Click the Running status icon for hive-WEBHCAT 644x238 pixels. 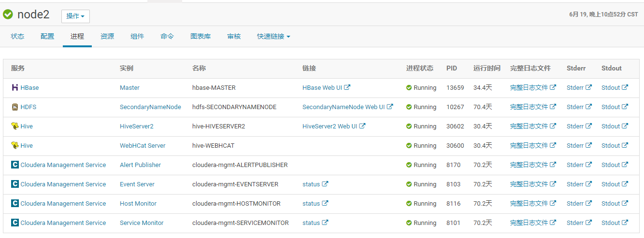pos(409,146)
